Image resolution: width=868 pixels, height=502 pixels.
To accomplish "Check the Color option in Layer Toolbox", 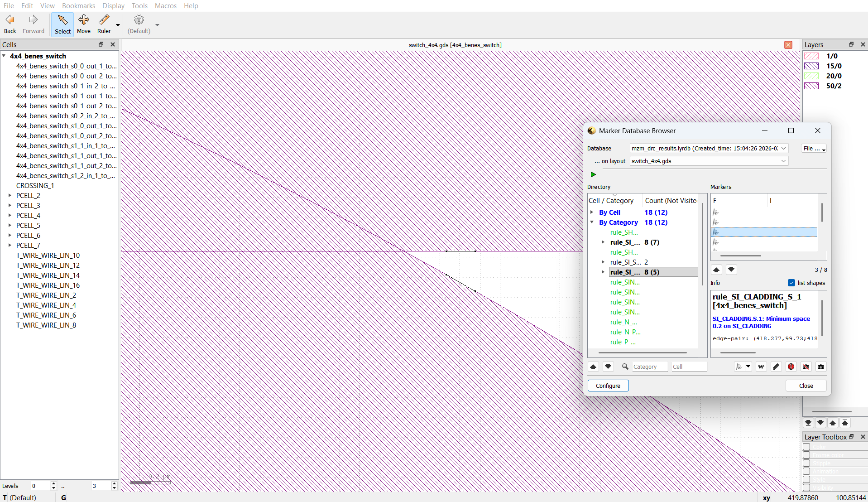I will (806, 447).
